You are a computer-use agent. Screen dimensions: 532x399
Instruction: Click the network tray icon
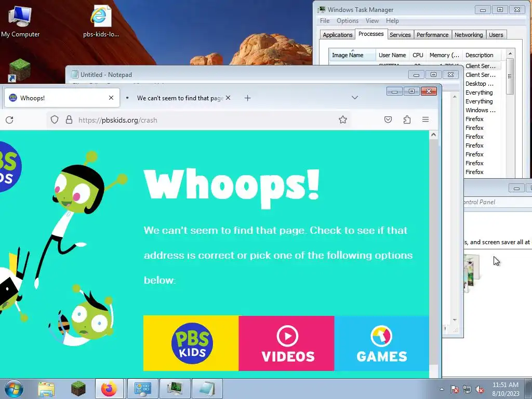(467, 389)
